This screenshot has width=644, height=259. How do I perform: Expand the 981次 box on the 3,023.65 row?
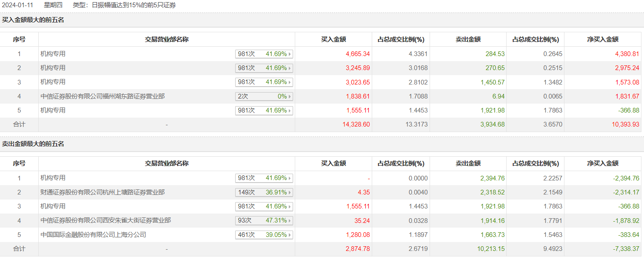point(264,82)
